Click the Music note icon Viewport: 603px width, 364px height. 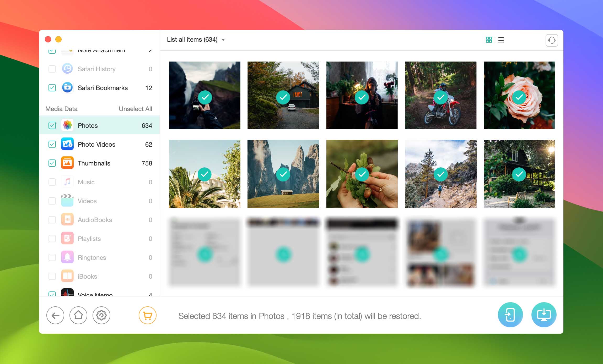67,182
